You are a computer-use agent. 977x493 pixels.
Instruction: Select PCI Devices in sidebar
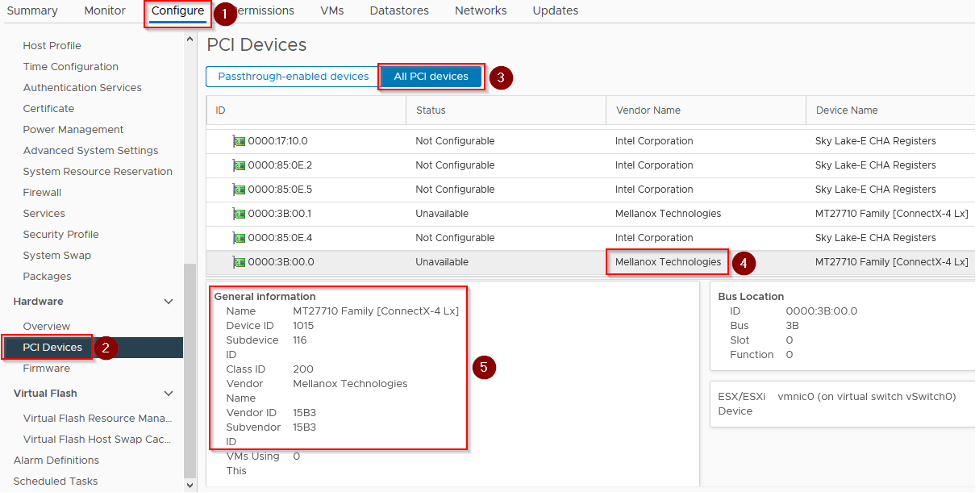pos(52,348)
